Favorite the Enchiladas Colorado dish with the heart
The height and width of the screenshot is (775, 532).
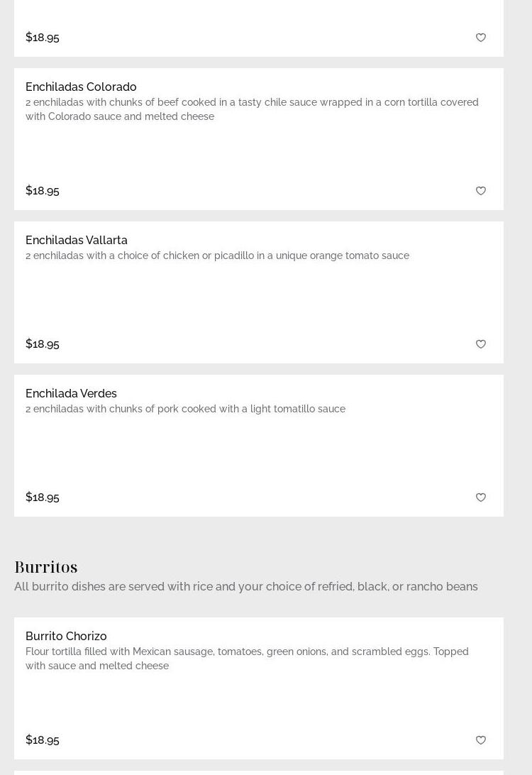[x=481, y=191]
